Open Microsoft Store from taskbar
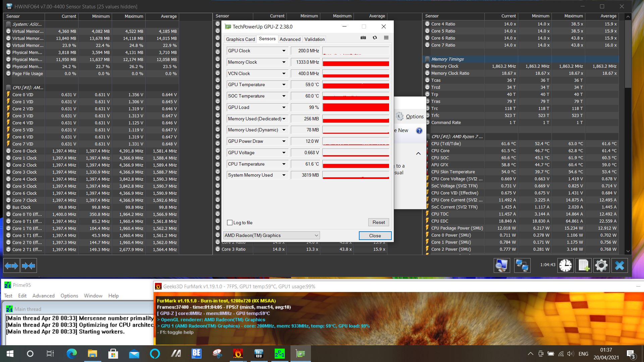The image size is (644, 362). [x=113, y=354]
